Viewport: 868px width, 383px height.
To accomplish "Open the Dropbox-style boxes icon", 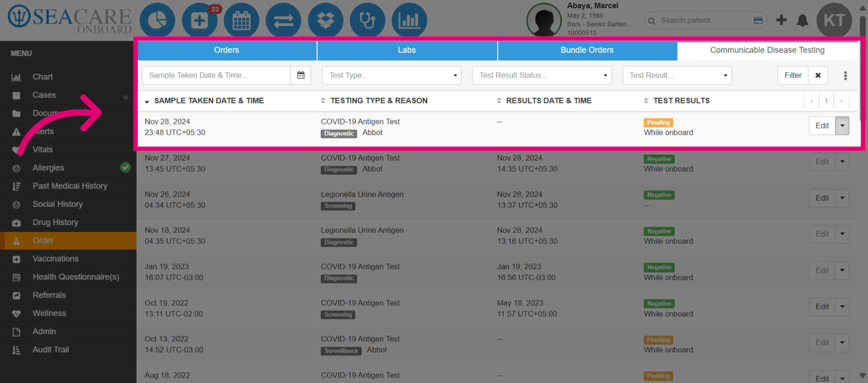I will coord(325,20).
